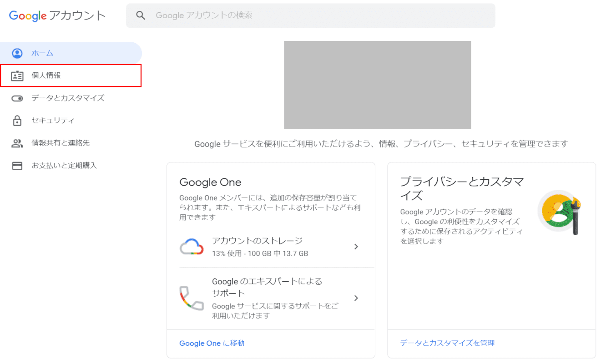Click the ホーム person icon
Screen dimensions: 601x364
tap(17, 53)
